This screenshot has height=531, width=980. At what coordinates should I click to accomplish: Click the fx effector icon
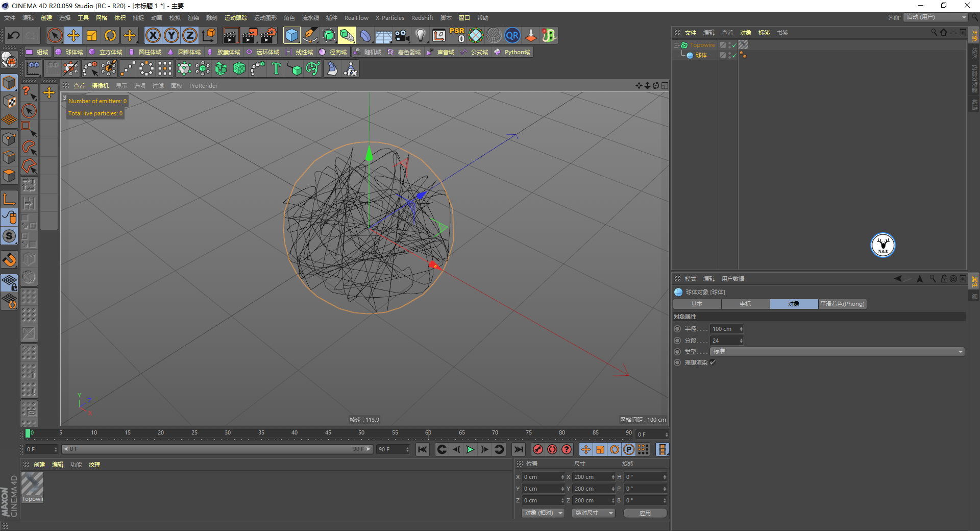click(x=351, y=68)
